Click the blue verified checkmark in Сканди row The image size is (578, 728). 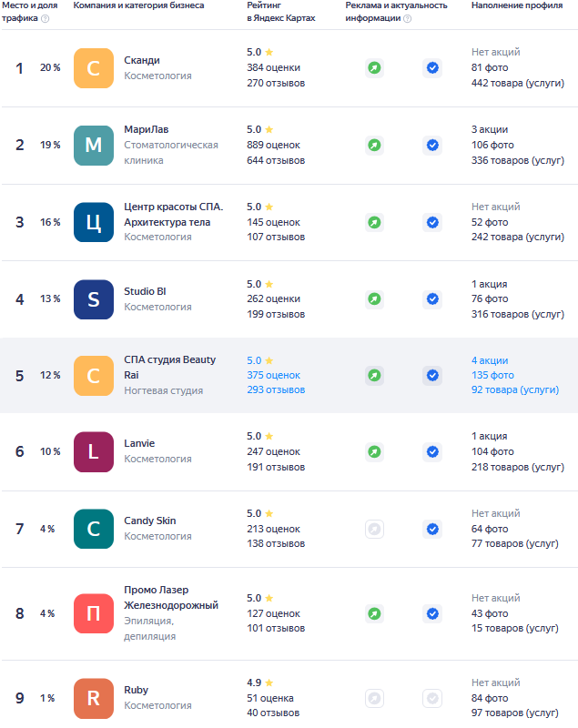tap(432, 67)
